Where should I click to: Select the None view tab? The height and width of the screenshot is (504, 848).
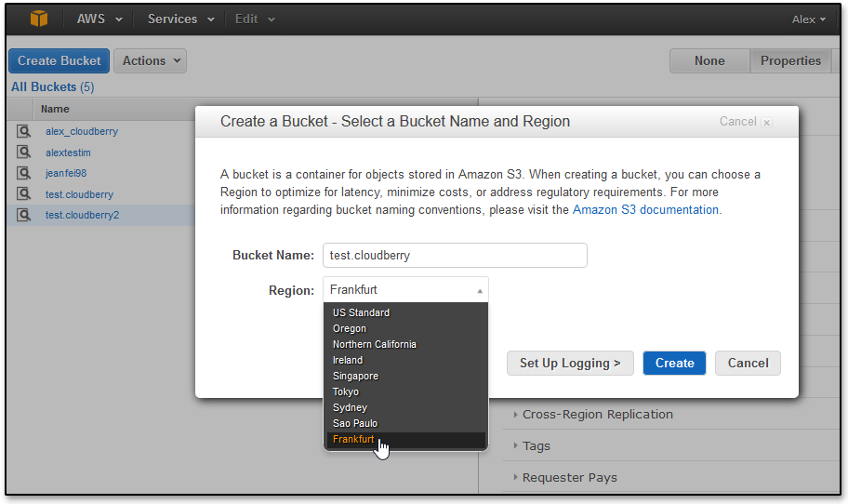click(709, 61)
